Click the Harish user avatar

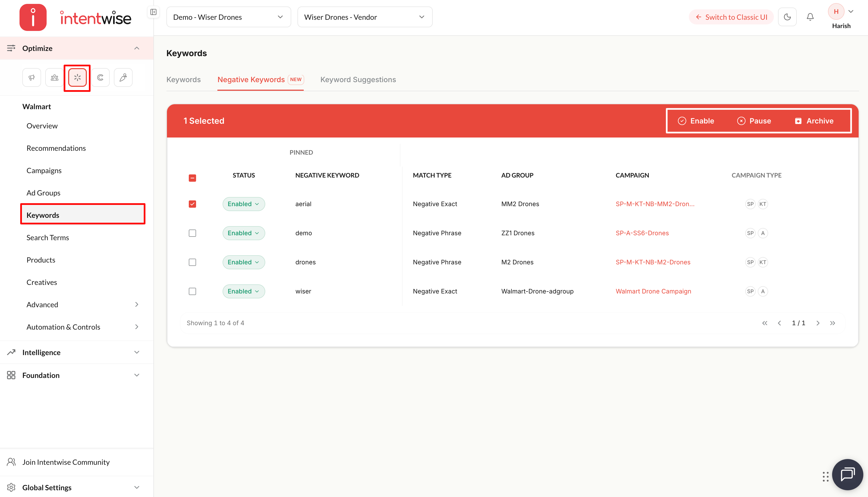tap(836, 12)
